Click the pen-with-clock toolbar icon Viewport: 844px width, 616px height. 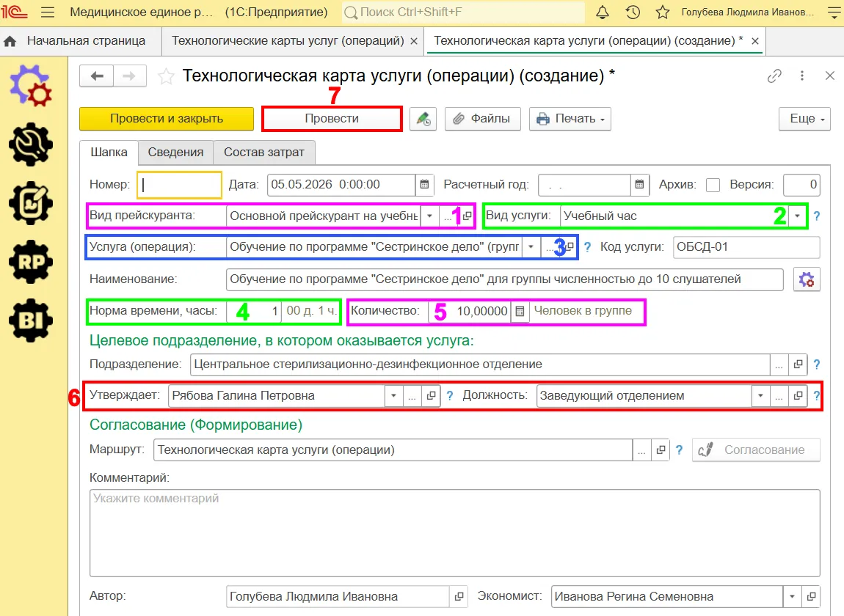click(x=423, y=119)
